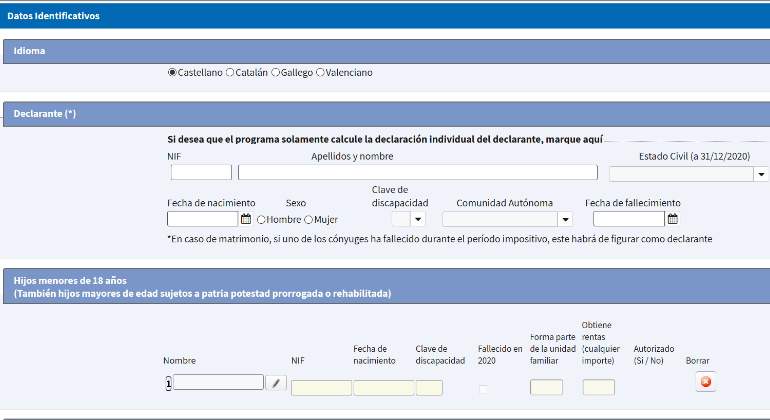Click the 'Autorizado (Si / No)' column label
The height and width of the screenshot is (420, 770).
pos(654,355)
